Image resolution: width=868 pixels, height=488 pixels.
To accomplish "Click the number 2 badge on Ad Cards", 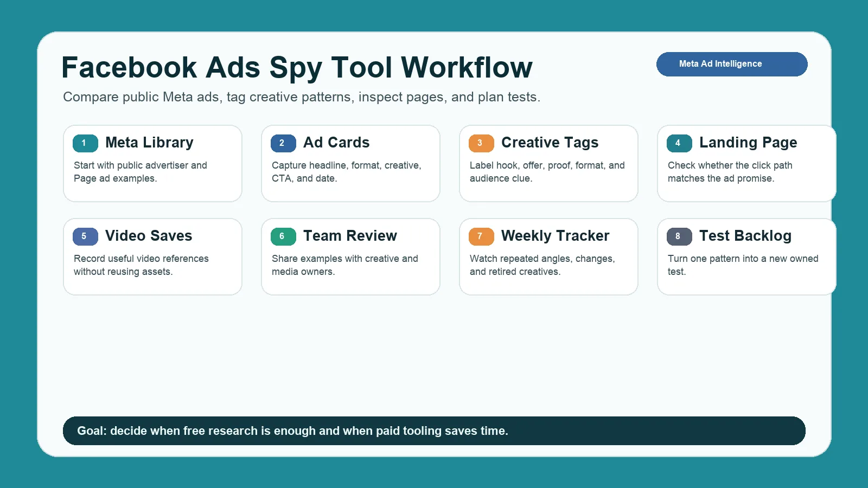I will coord(283,143).
